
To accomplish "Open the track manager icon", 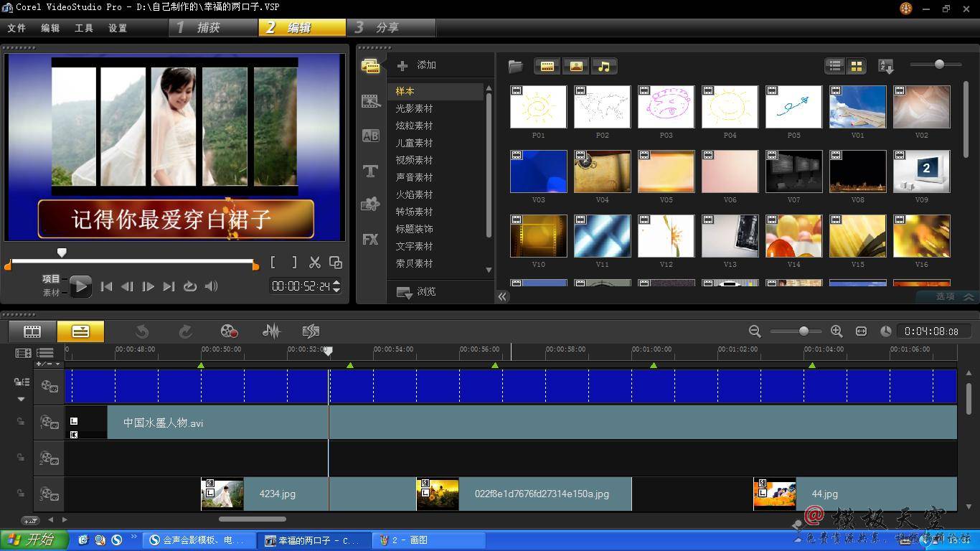I will [45, 353].
